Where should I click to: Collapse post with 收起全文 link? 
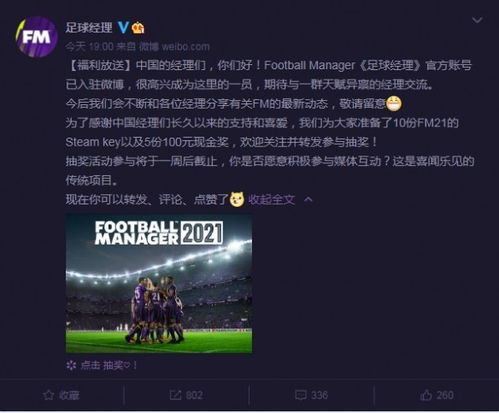point(272,200)
